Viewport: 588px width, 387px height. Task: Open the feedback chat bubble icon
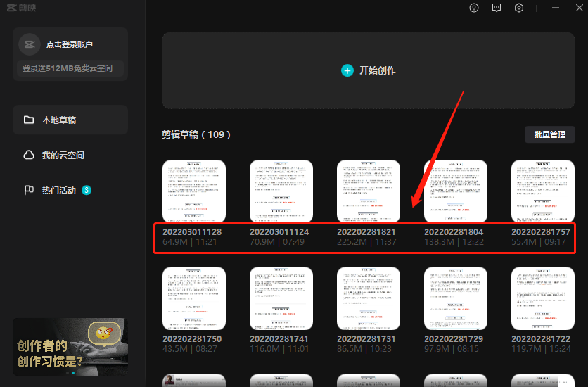[497, 8]
